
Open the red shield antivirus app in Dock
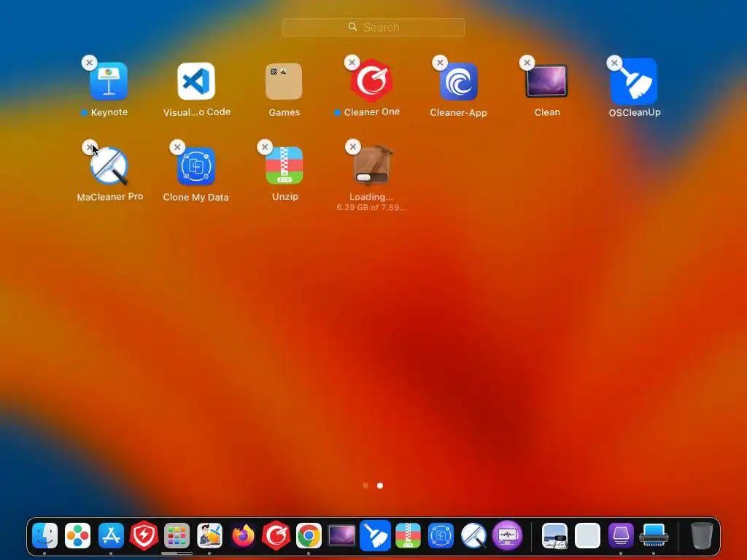144,536
